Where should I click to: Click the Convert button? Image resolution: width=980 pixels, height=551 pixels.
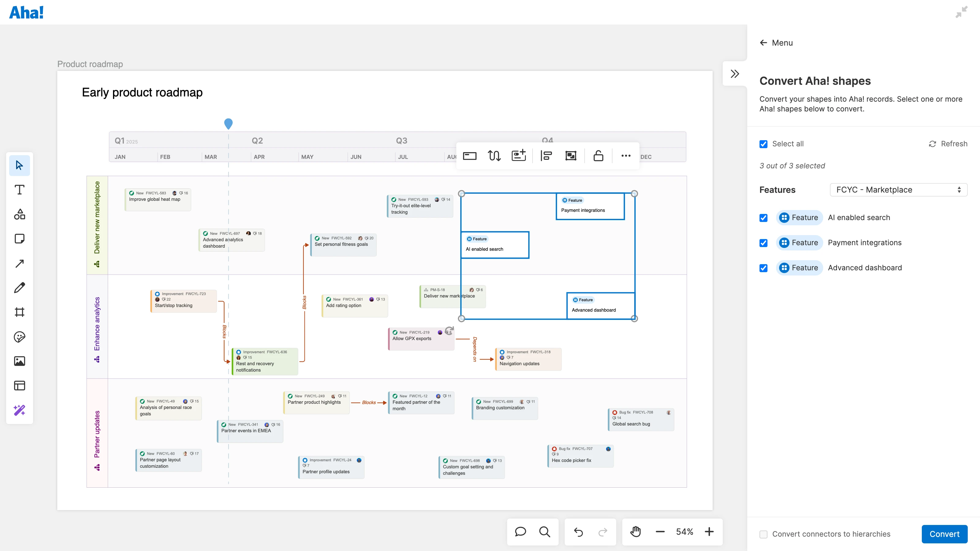tap(944, 534)
